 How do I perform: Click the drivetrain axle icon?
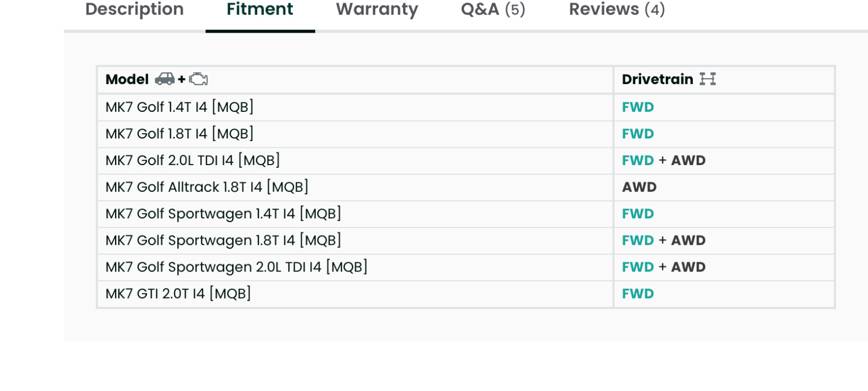click(707, 79)
